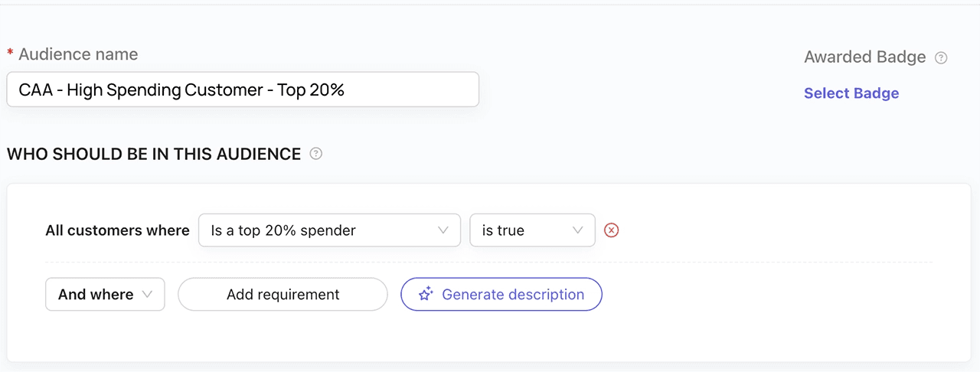Focus the Audience name input field

click(x=242, y=90)
